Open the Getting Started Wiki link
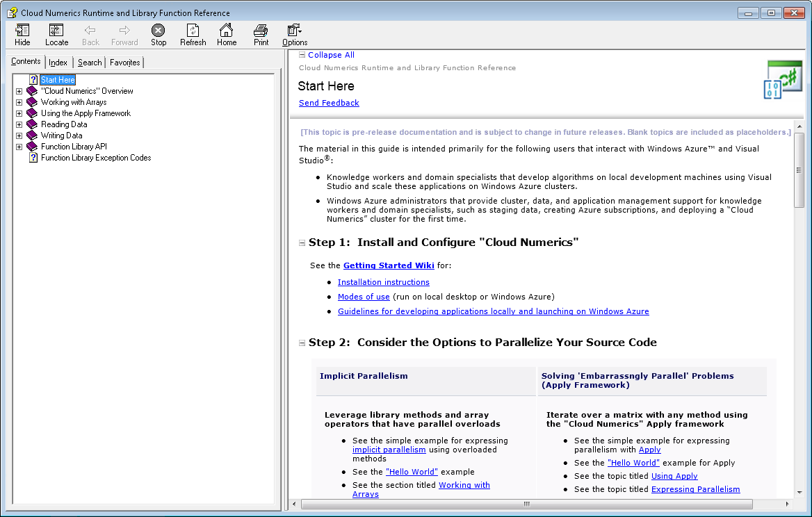This screenshot has height=517, width=812. 389,265
